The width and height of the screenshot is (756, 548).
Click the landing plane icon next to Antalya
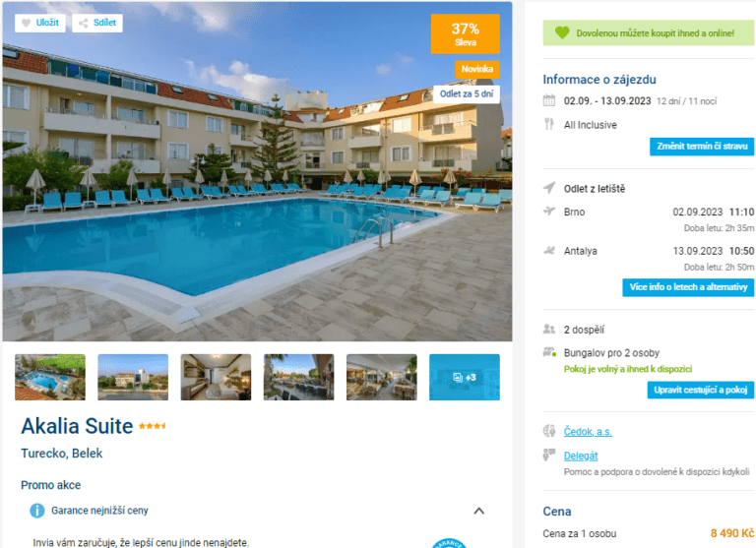tap(549, 250)
